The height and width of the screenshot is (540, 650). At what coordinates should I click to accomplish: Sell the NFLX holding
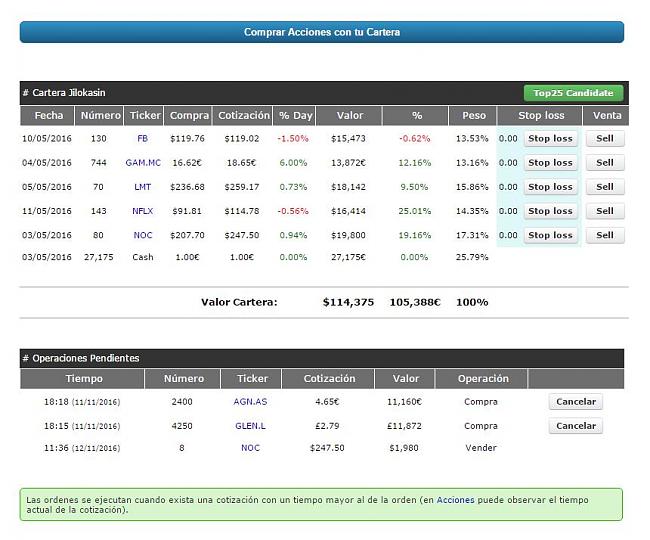coord(605,211)
